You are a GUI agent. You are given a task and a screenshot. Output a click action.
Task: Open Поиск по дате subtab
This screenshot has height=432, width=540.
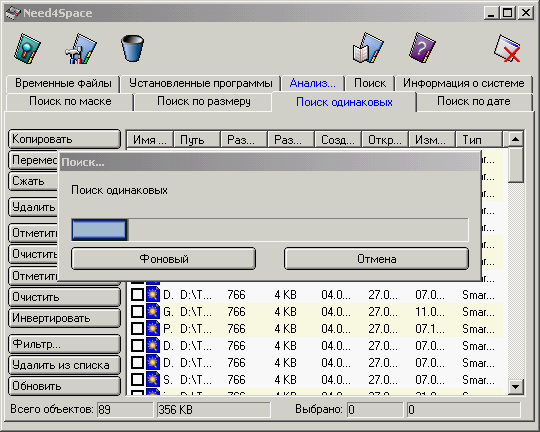click(474, 102)
